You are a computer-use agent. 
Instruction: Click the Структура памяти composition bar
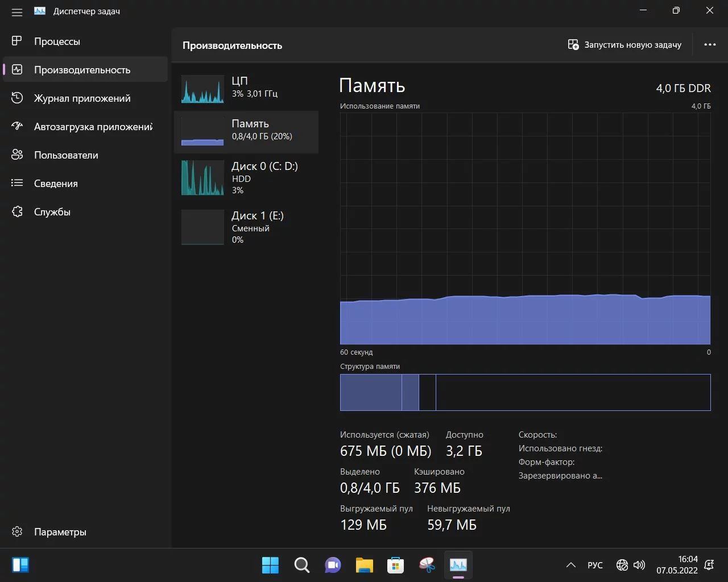point(525,392)
